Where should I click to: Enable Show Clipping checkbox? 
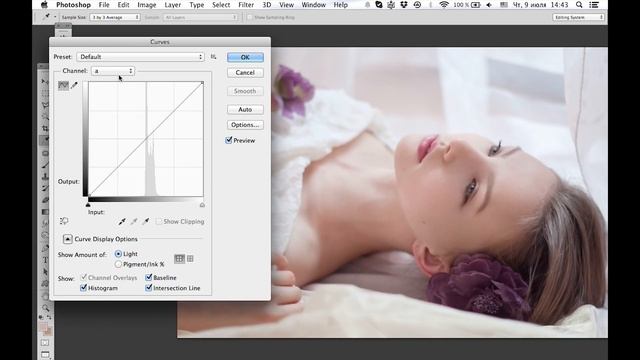(x=159, y=221)
